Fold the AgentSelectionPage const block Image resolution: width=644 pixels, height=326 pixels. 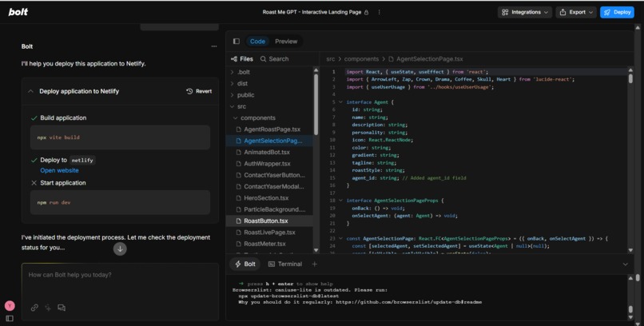tap(340, 238)
